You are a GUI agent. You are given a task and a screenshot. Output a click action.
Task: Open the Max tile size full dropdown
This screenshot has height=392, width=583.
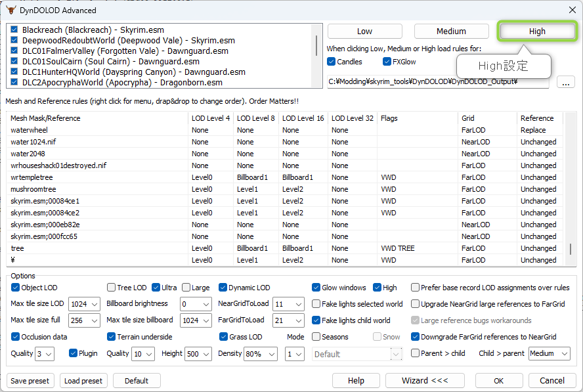[85, 320]
